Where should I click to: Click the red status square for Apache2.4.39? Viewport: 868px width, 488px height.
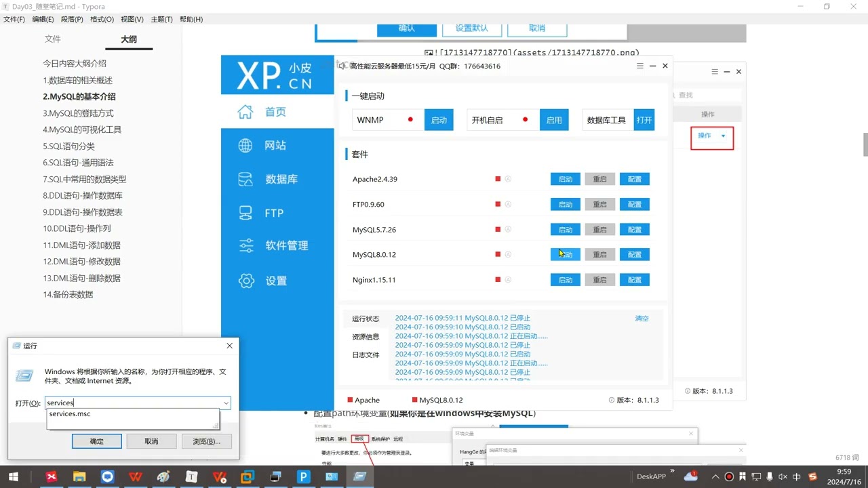pos(498,179)
